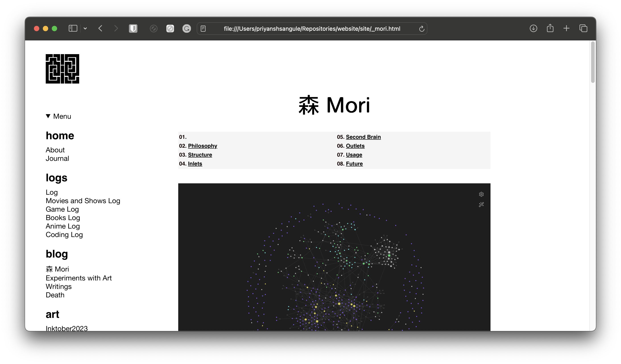This screenshot has width=621, height=364.
Task: Open the 森 Mori blog entry
Action: [x=57, y=269]
